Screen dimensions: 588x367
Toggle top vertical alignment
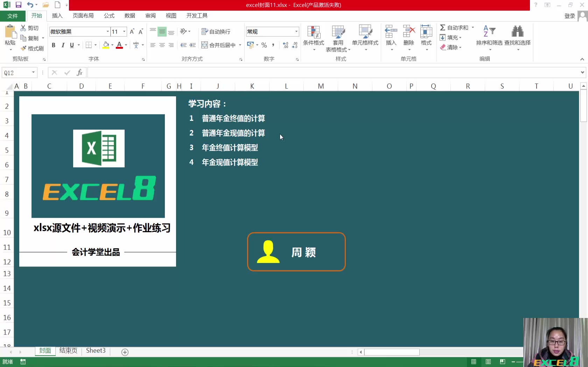coord(153,32)
